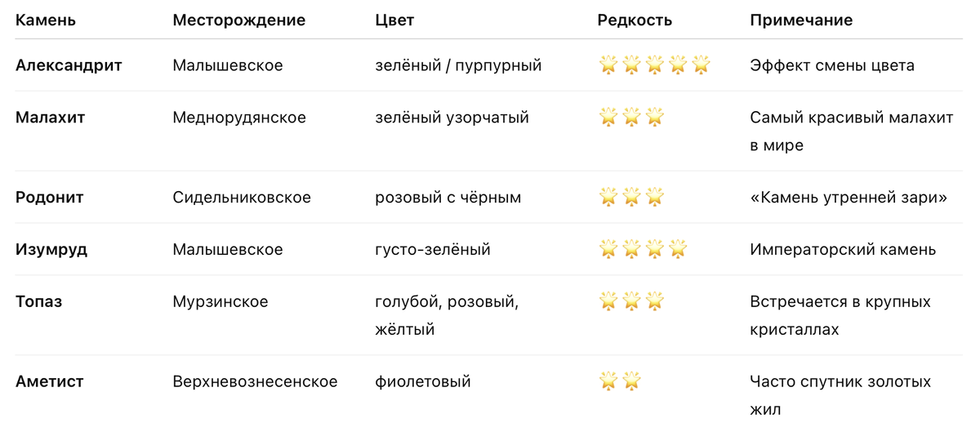Click the three-star rating in Малахит row

(632, 117)
